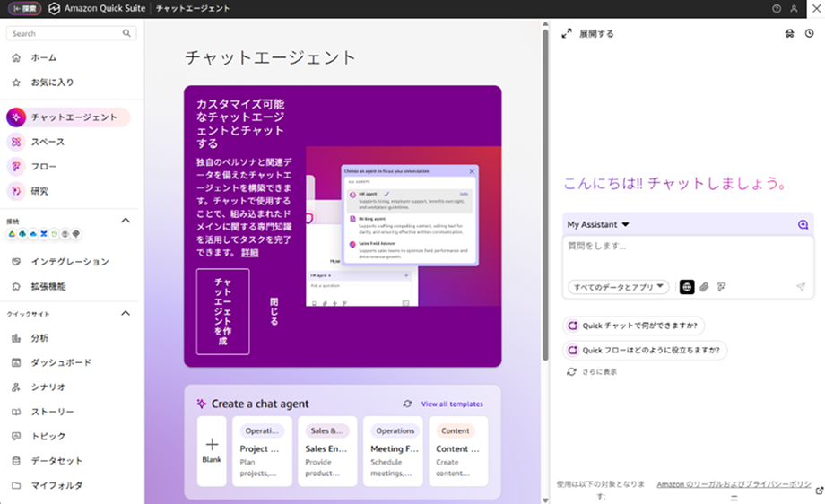Open the incognito chat icon
Viewport: 825px width, 504px height.
click(789, 33)
